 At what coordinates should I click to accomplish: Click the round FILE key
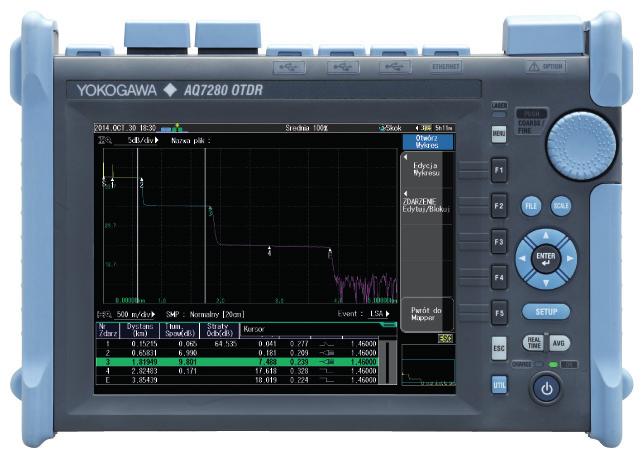coord(531,206)
